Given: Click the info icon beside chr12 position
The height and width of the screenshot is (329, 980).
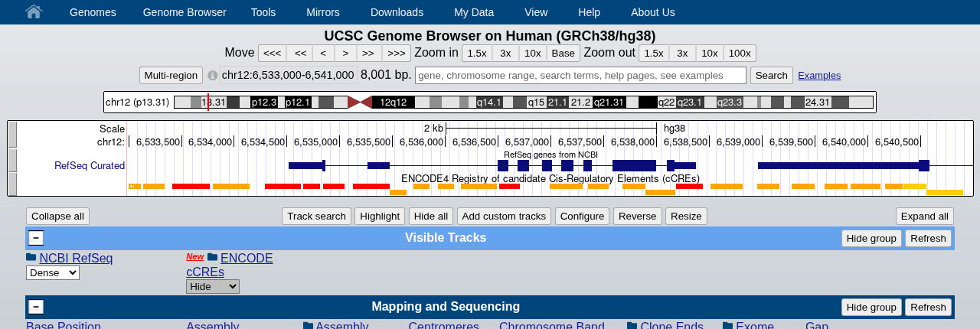Looking at the screenshot, I should [x=213, y=75].
